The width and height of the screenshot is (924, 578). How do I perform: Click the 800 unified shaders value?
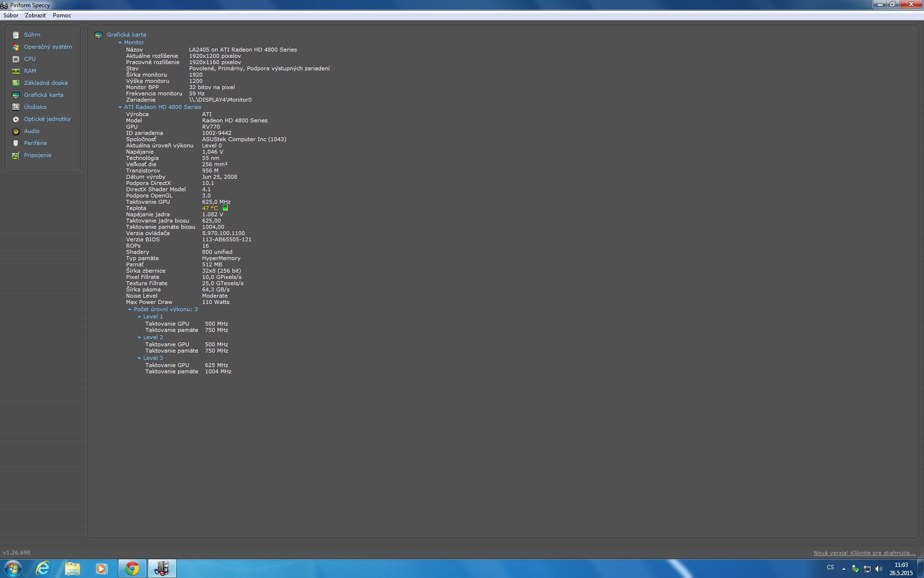(x=217, y=252)
